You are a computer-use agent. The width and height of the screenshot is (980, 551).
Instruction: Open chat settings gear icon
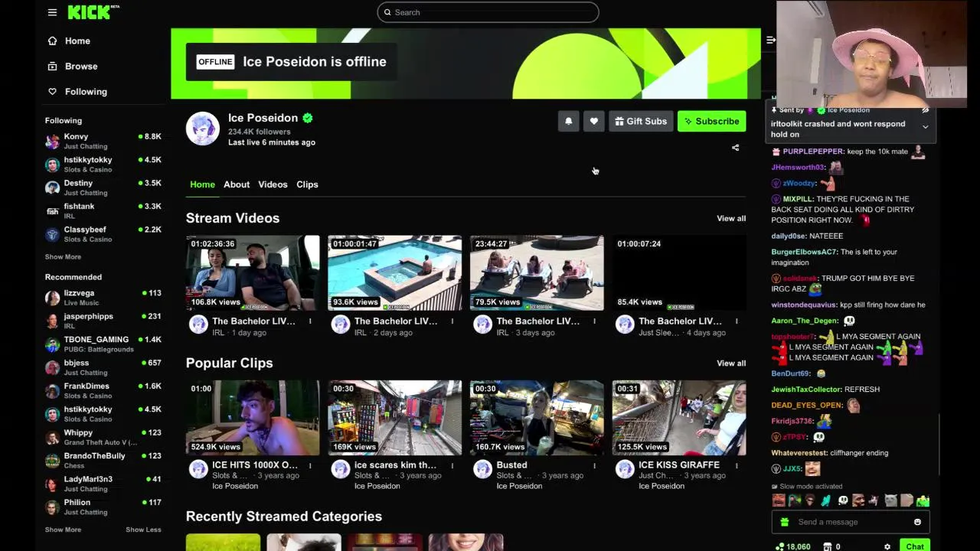[x=887, y=546]
